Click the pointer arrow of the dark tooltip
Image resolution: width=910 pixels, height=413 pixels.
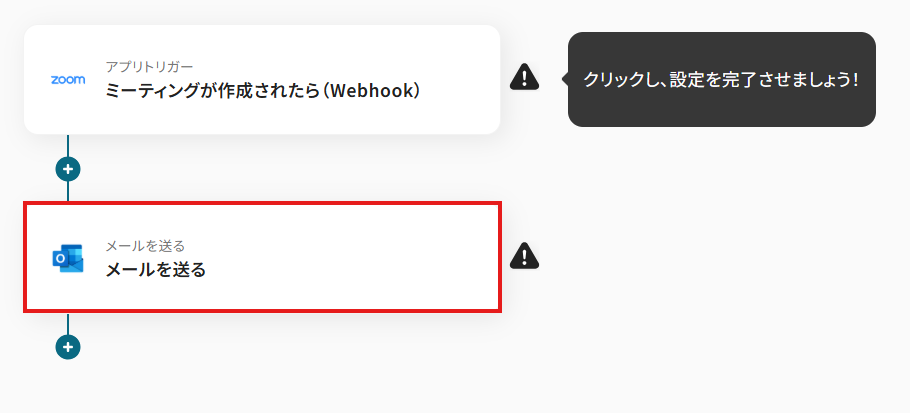(x=565, y=79)
